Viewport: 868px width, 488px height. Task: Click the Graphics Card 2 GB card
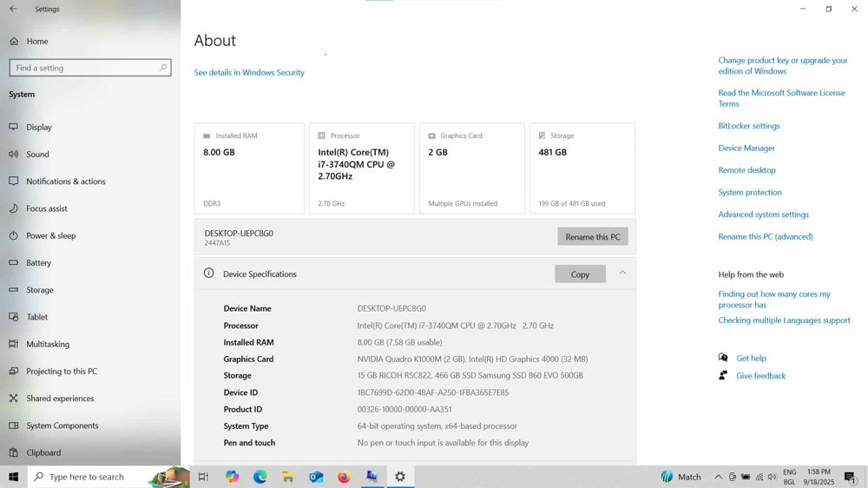coord(471,168)
